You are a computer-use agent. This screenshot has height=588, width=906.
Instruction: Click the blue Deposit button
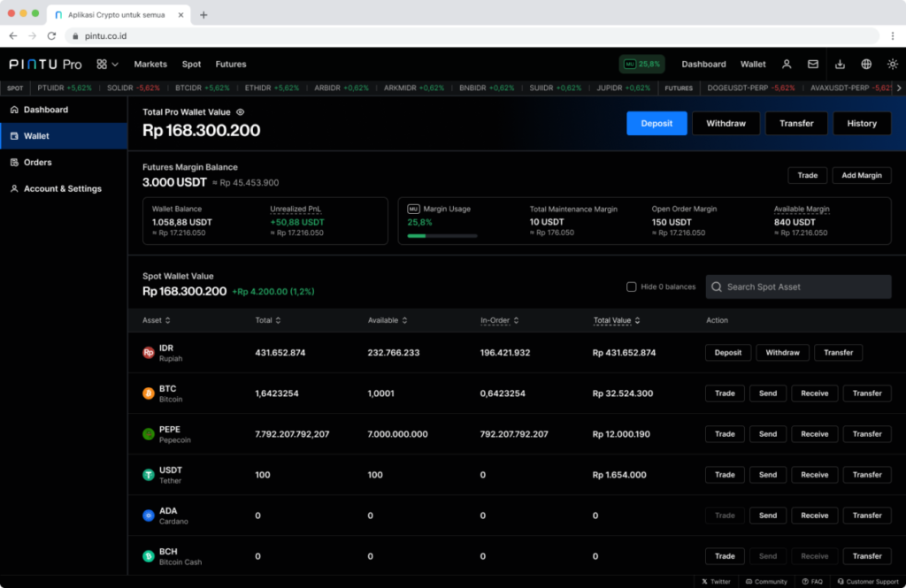click(x=656, y=124)
